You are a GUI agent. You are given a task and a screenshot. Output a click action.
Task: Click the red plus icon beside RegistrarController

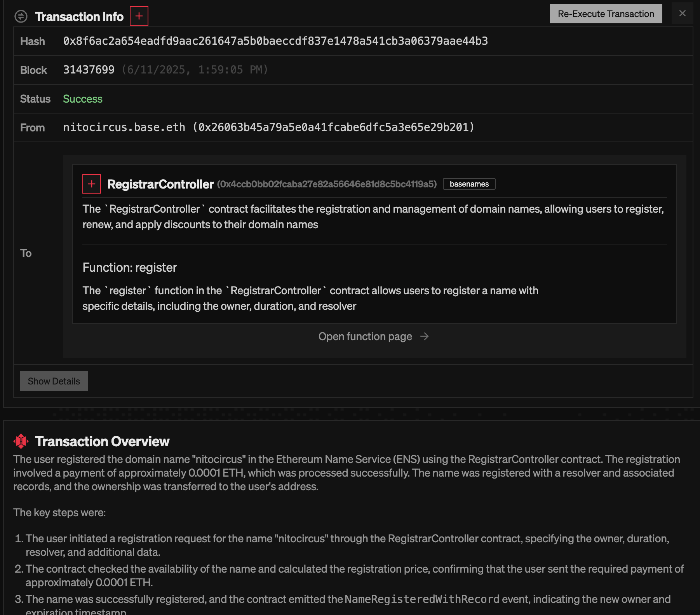[91, 184]
